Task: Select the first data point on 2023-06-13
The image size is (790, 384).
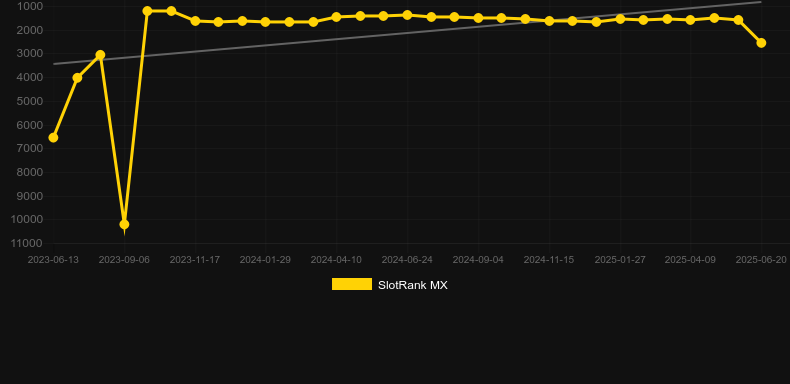Action: point(53,138)
